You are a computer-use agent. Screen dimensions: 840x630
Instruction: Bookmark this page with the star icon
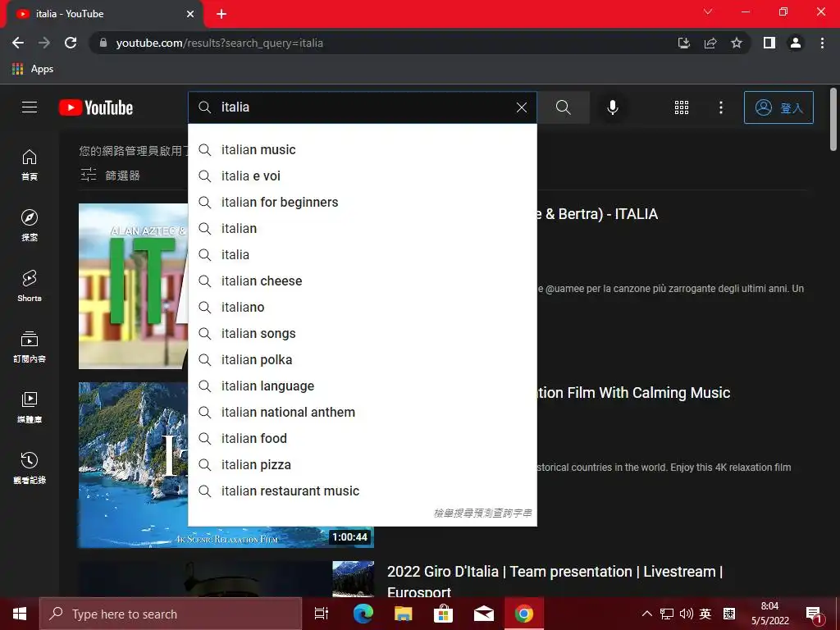pos(737,43)
